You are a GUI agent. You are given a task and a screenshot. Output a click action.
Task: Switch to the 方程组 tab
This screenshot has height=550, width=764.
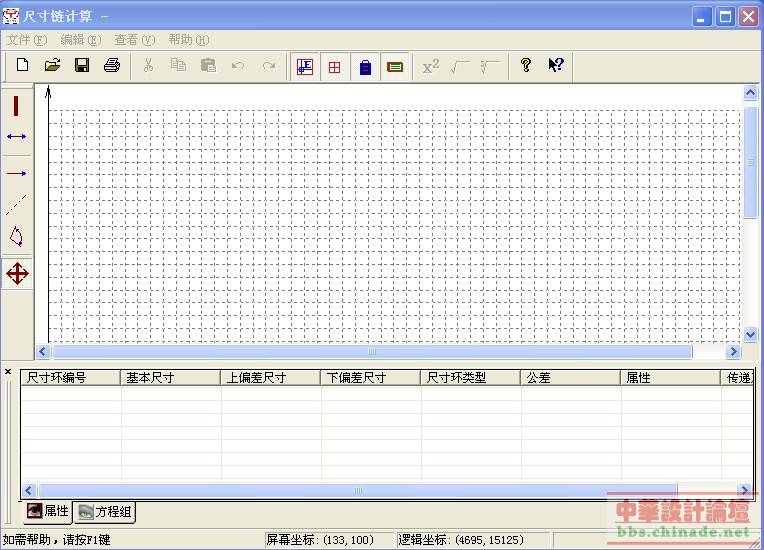[106, 512]
